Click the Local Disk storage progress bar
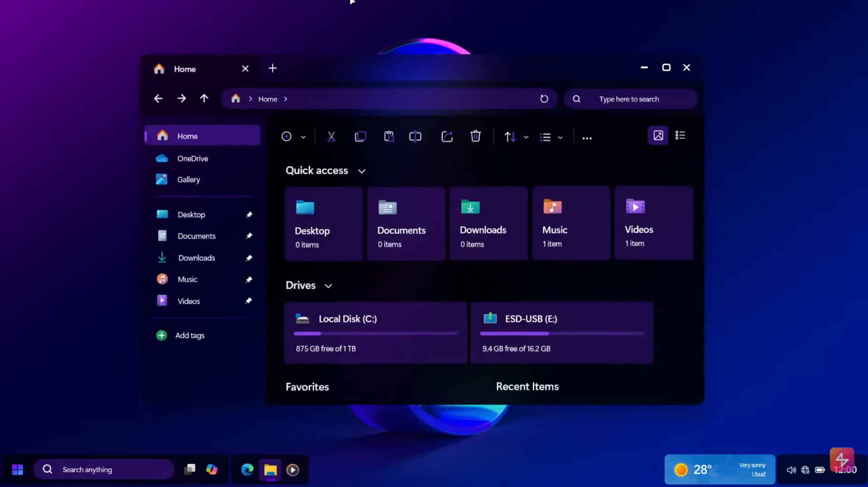This screenshot has width=868, height=487. pos(375,334)
